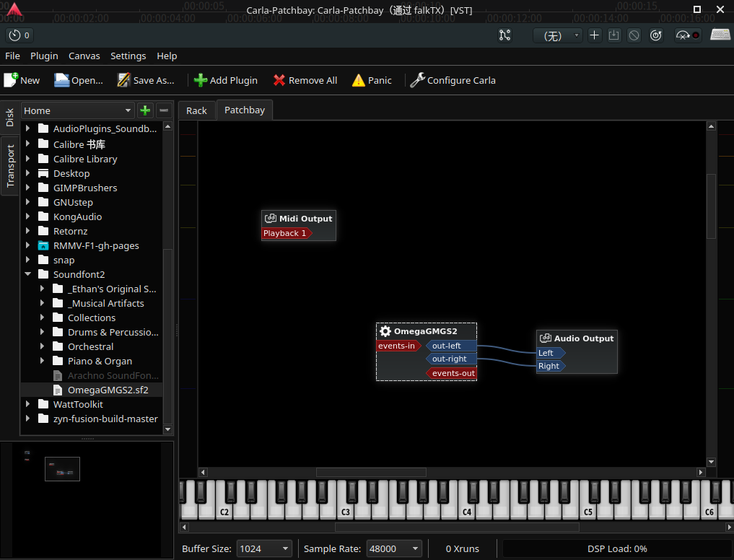The width and height of the screenshot is (734, 560).
Task: Click the out-right audio port
Action: (451, 359)
